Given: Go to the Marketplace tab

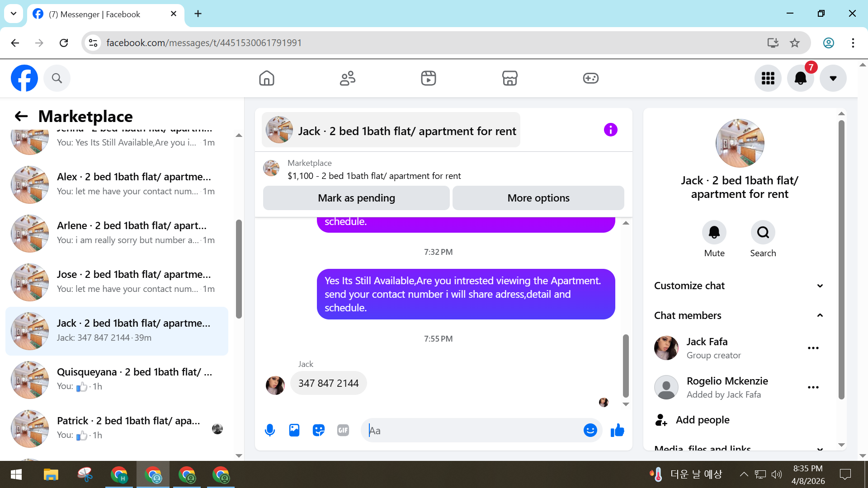Looking at the screenshot, I should point(509,78).
